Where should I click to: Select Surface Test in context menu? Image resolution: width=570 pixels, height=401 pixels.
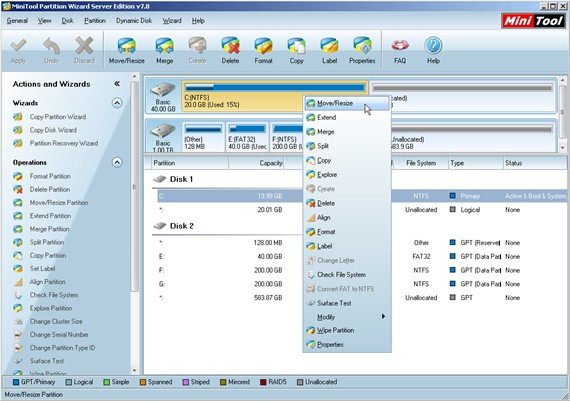(x=347, y=303)
